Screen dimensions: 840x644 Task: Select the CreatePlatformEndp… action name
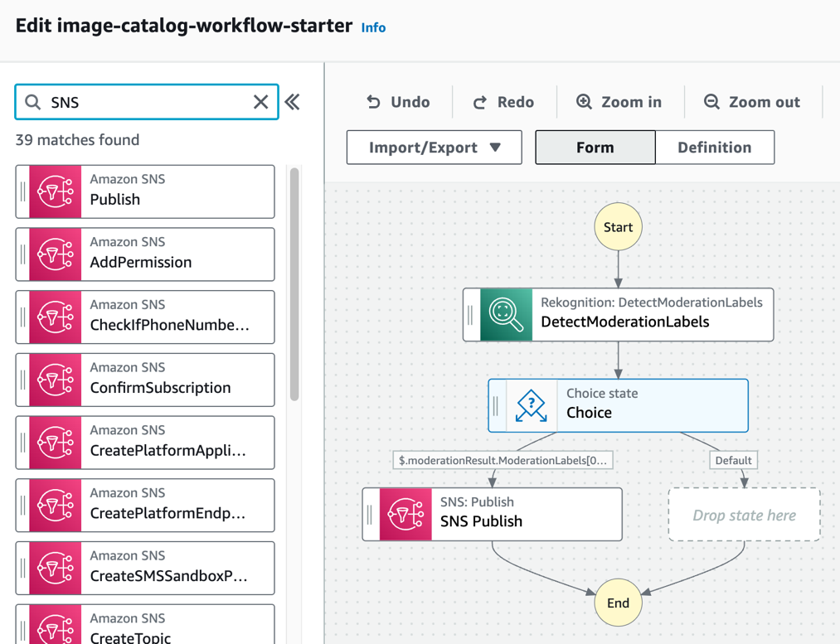(168, 513)
